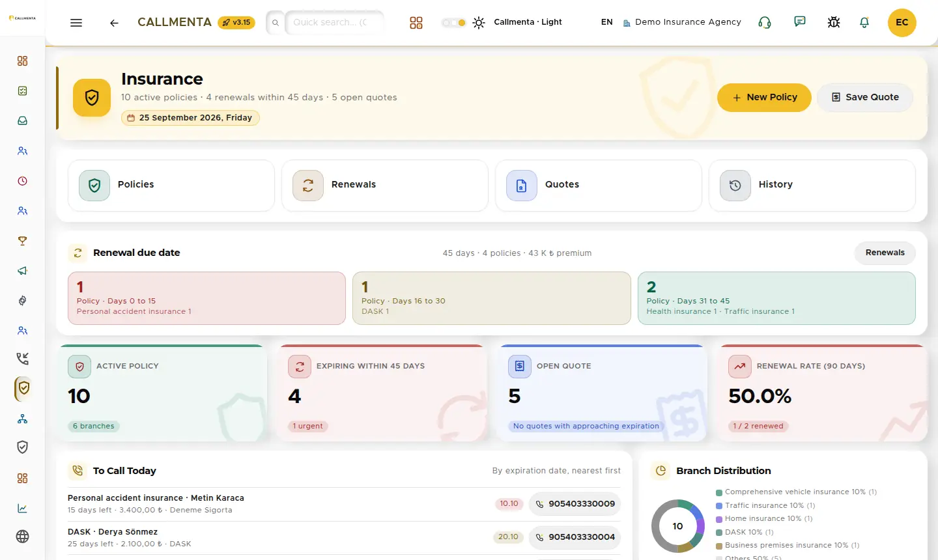The width and height of the screenshot is (938, 560).
Task: Switch to the Renewals tab card beside Policies
Action: (x=385, y=186)
